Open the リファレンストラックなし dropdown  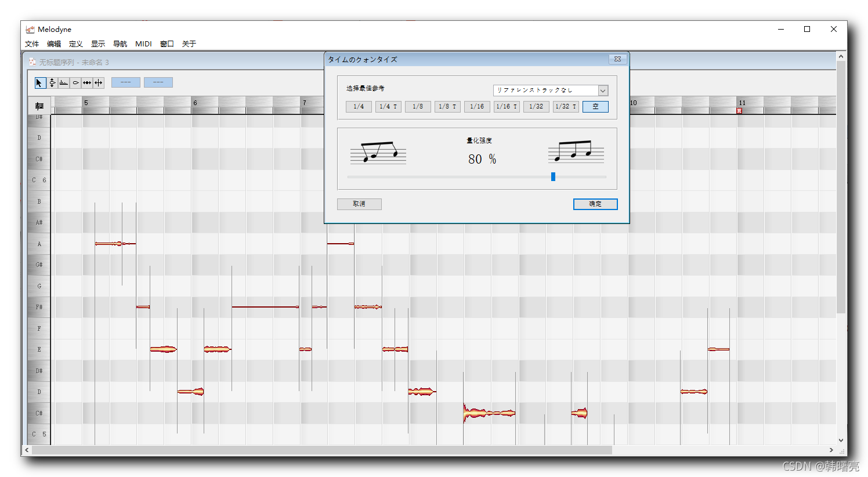[551, 91]
